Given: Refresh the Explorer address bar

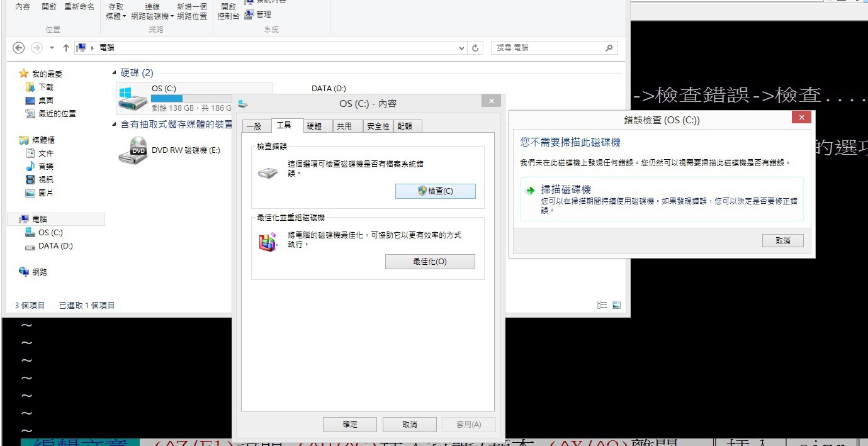Looking at the screenshot, I should [476, 48].
